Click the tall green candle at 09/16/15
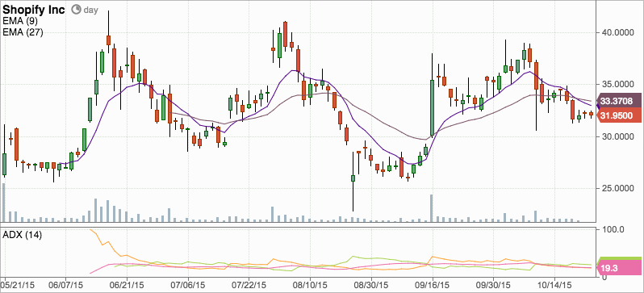 432,107
